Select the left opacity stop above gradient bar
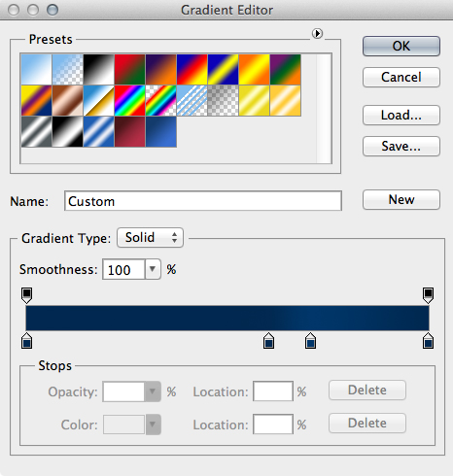Screen dimensions: 453x476 26,295
